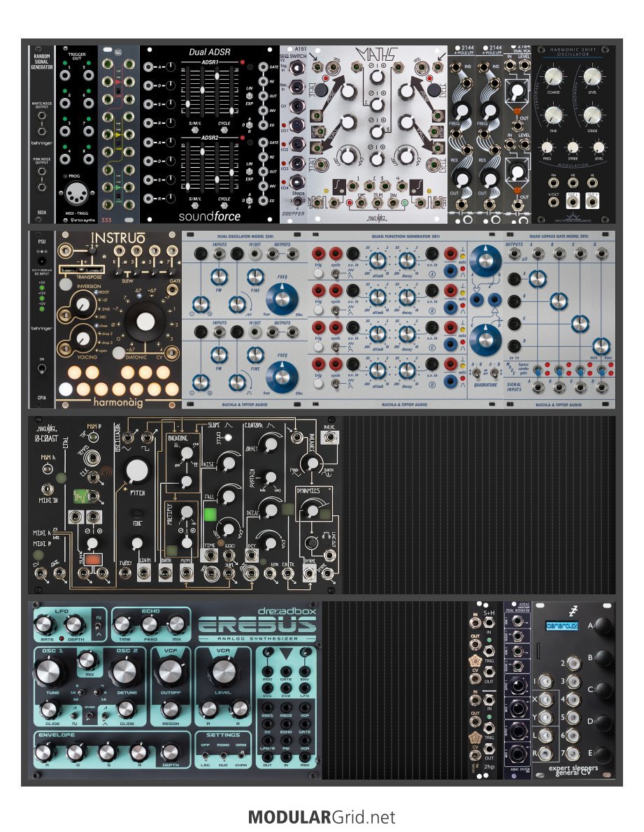This screenshot has width=644, height=832.
Task: Flip the ON power switch on CP1A
Action: pos(42,368)
